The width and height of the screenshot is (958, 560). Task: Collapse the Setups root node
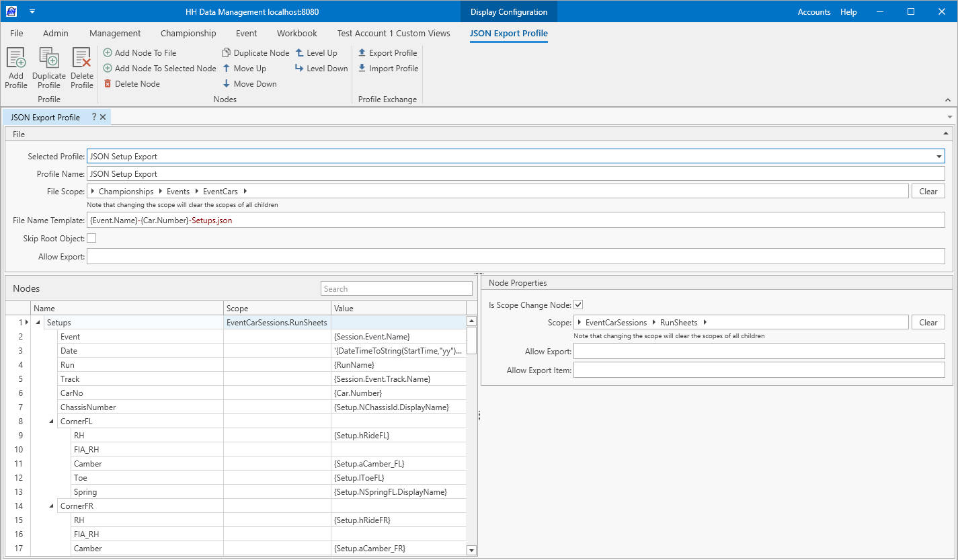(x=38, y=323)
